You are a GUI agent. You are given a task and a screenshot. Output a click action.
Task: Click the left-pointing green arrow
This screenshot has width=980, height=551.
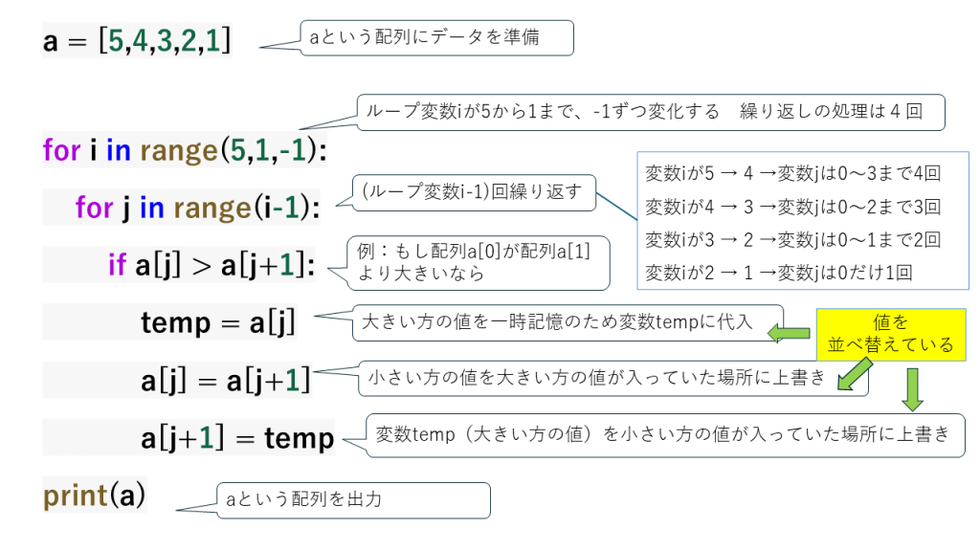click(788, 332)
